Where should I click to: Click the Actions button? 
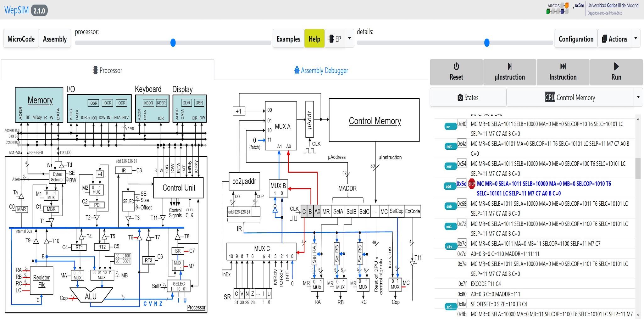[x=614, y=39]
